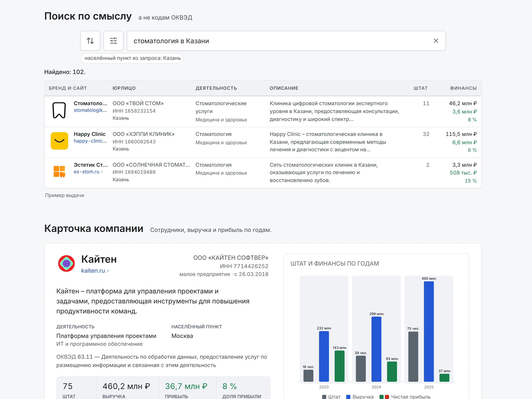Click the Happy Clinic yellow smile logo
Screen dimensions: 532x399
[59, 141]
